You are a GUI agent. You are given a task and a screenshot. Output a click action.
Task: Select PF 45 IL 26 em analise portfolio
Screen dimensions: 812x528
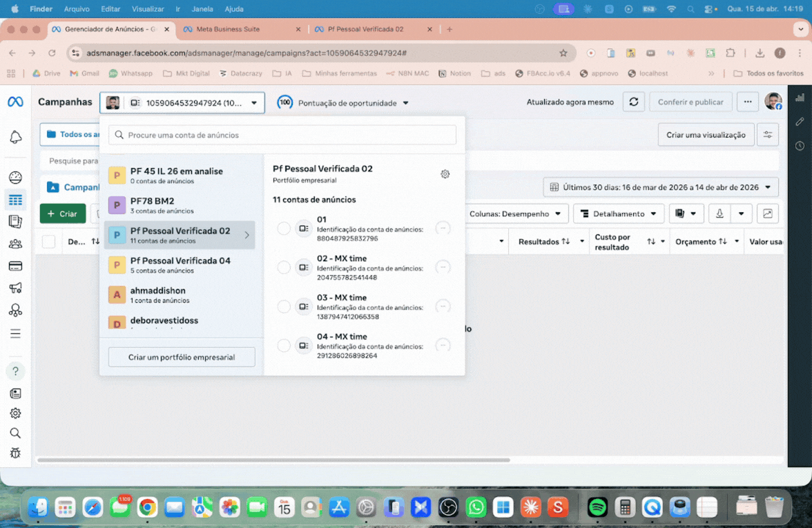[x=180, y=176]
